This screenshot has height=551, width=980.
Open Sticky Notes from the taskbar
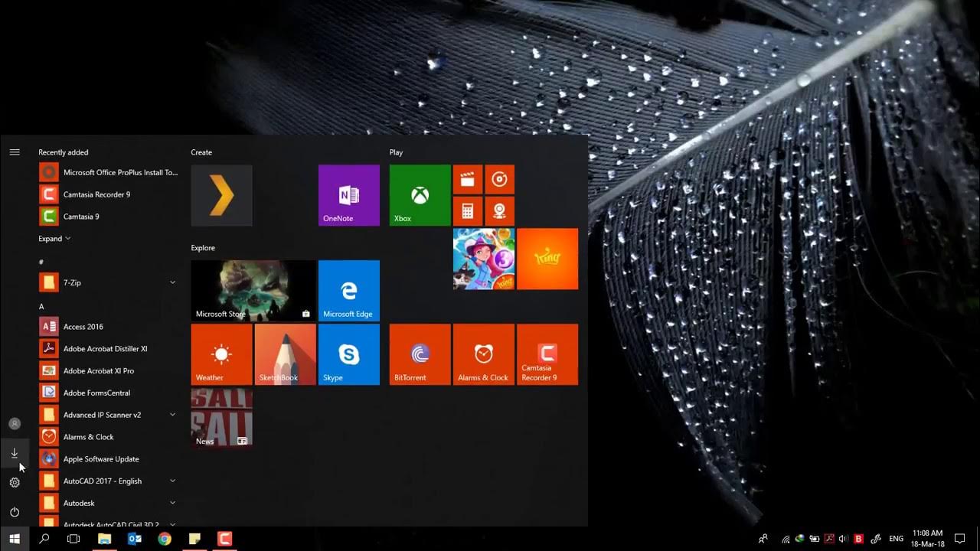tap(194, 539)
